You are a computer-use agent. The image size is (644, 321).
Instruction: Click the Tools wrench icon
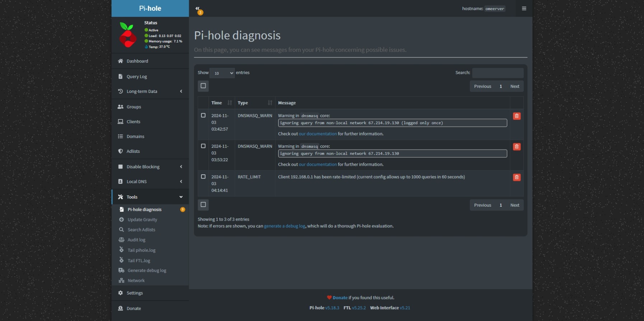pos(121,197)
